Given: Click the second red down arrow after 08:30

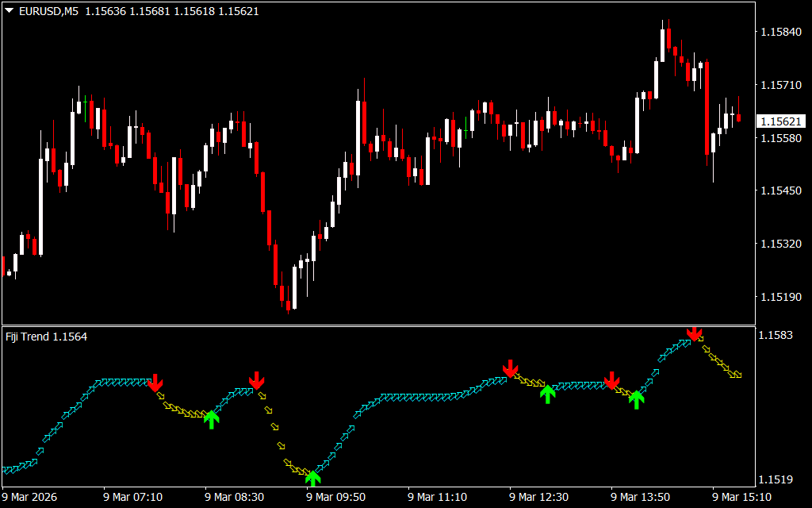Looking at the screenshot, I should [256, 380].
